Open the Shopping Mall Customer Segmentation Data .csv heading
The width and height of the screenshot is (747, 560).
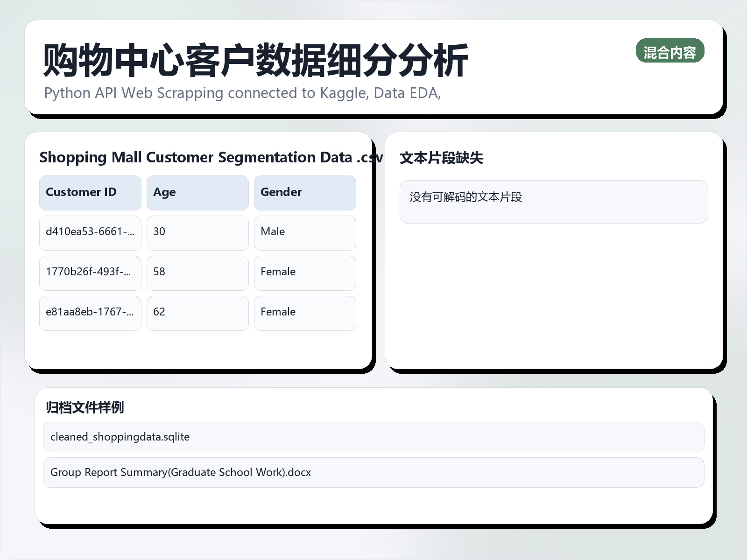pos(210,157)
